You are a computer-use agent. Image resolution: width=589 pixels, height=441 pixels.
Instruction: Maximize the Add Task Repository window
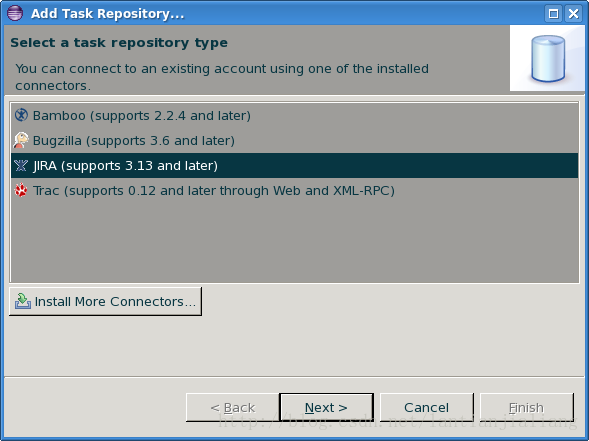553,14
